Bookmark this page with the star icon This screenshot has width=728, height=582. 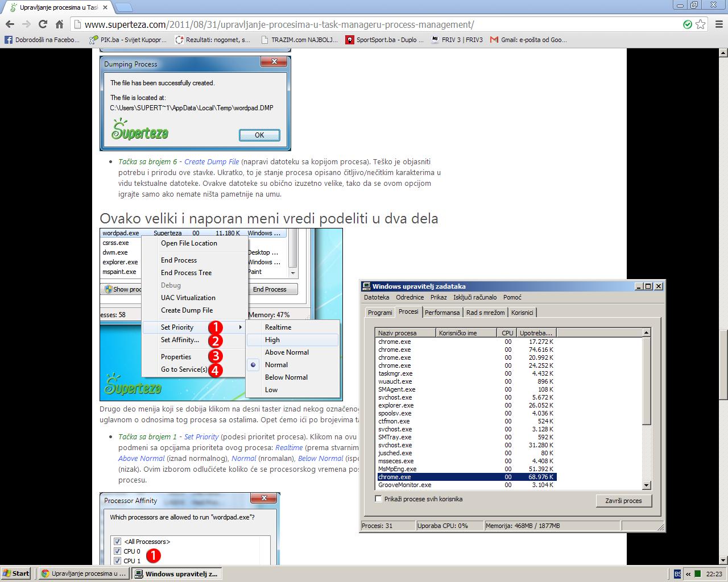[x=701, y=24]
